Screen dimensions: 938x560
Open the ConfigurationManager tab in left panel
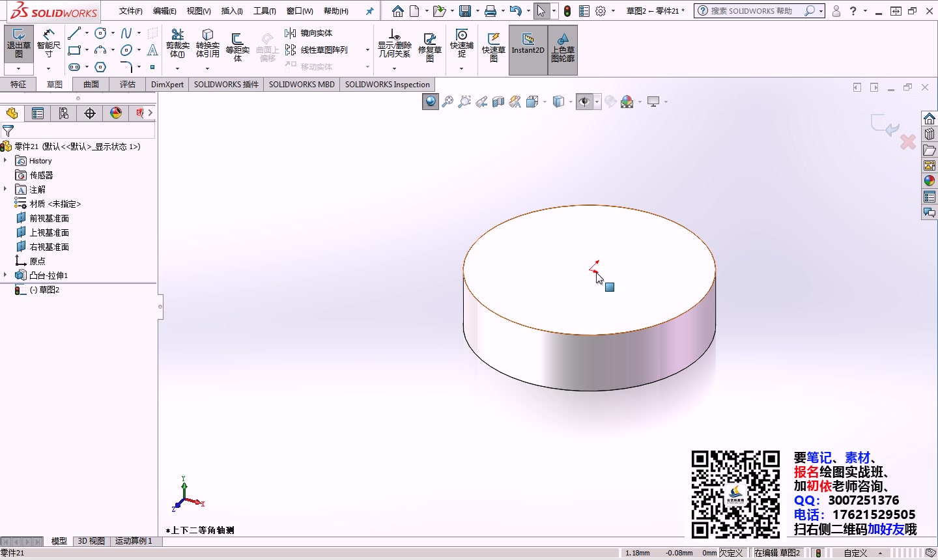coord(64,113)
